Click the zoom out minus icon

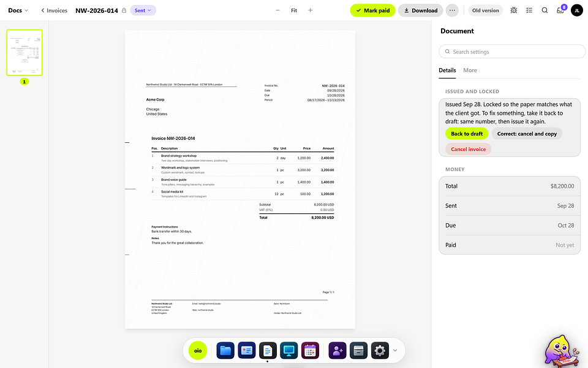[277, 10]
